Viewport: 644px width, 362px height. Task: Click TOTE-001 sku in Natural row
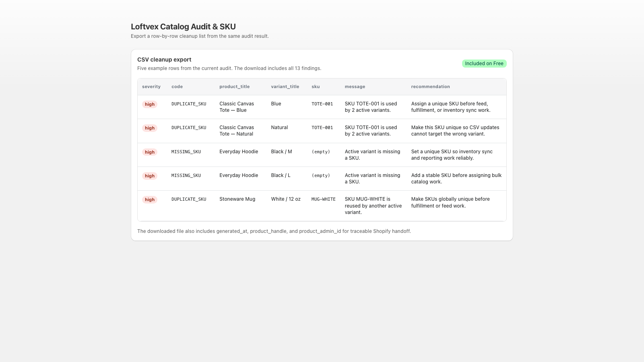[322, 128]
